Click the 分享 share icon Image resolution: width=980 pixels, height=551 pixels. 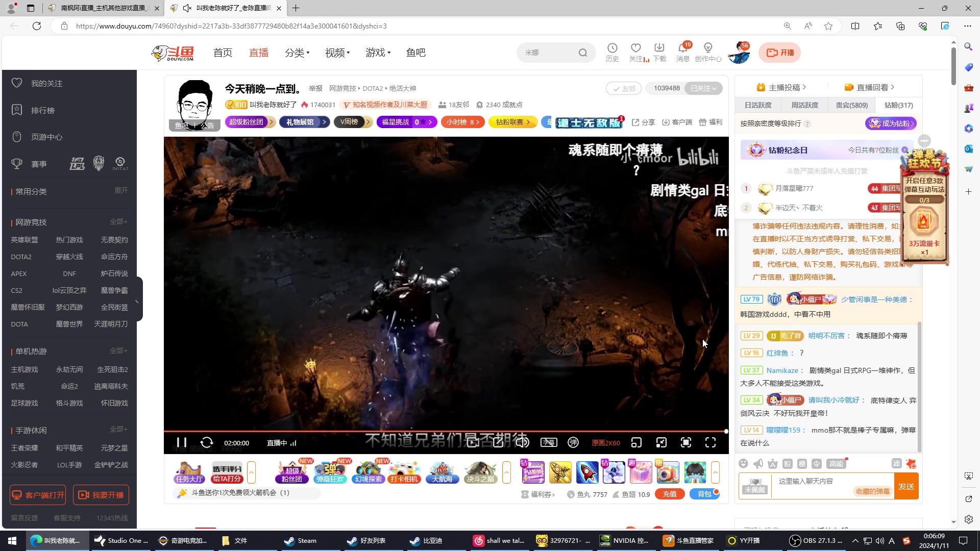[x=643, y=122]
